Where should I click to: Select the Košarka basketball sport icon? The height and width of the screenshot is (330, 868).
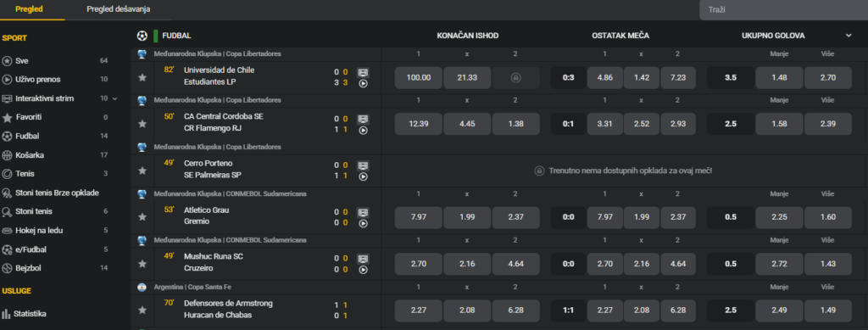point(7,155)
